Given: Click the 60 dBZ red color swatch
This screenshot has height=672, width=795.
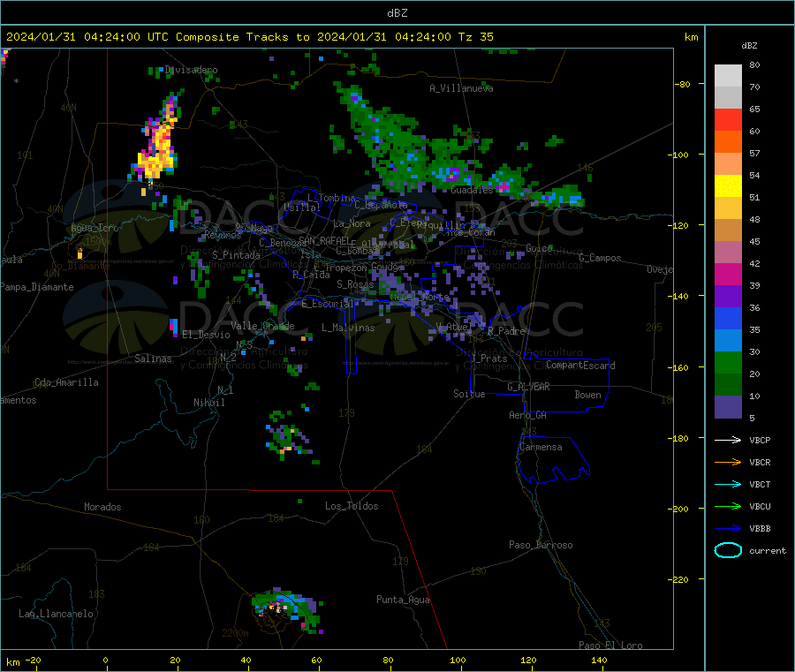Looking at the screenshot, I should 728,119.
